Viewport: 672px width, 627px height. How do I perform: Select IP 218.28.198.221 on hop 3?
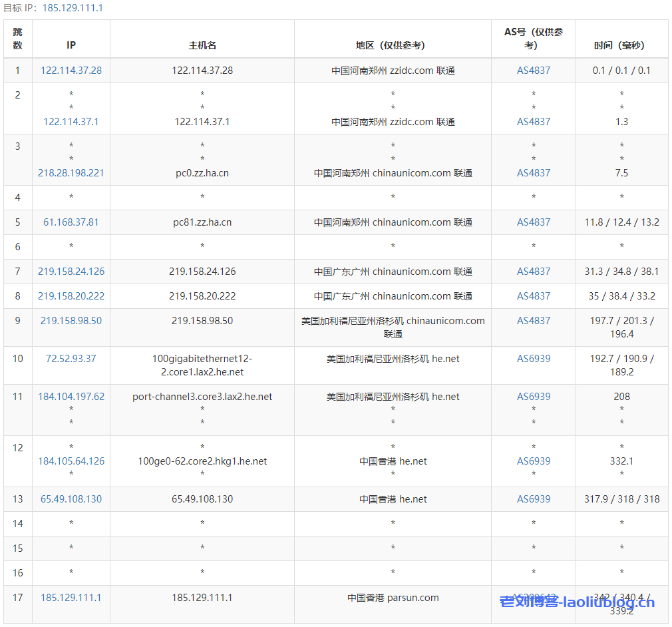[71, 172]
